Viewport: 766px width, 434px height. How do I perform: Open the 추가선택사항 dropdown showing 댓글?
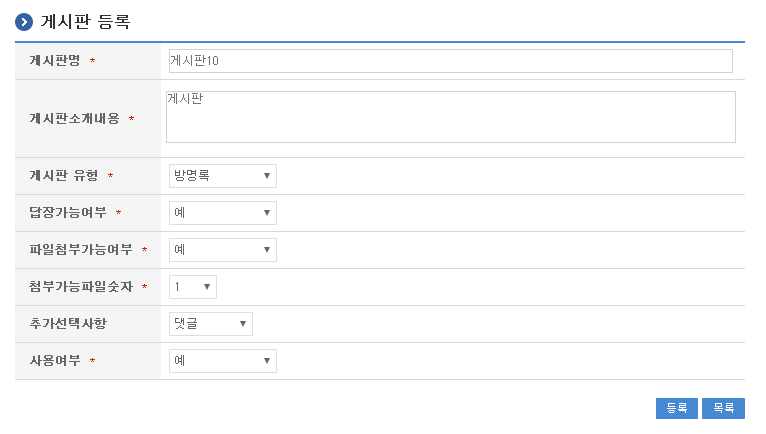click(x=210, y=324)
